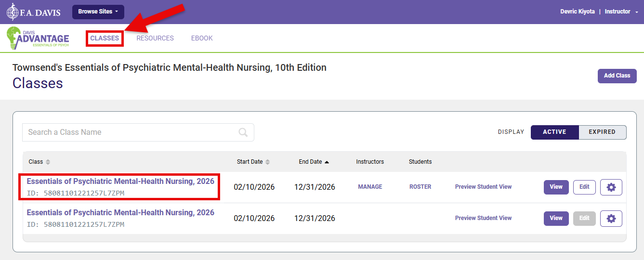The width and height of the screenshot is (644, 260).
Task: Open the Resources tab
Action: click(x=155, y=38)
